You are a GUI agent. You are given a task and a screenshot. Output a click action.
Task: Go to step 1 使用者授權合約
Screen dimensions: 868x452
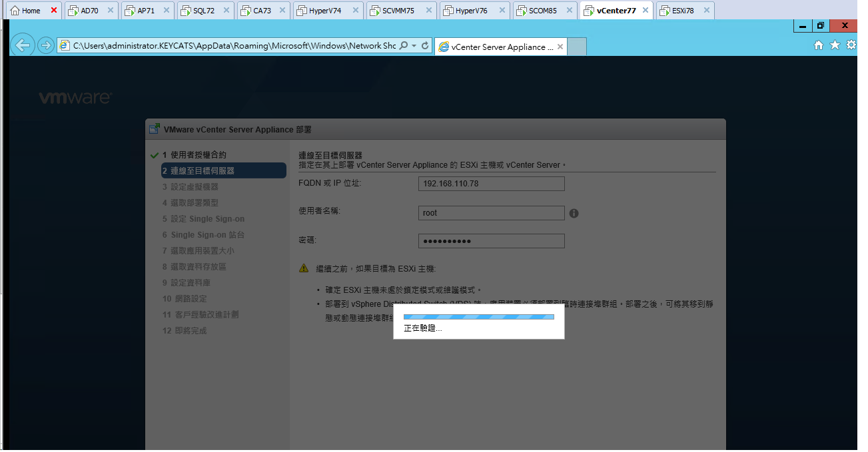tap(194, 154)
